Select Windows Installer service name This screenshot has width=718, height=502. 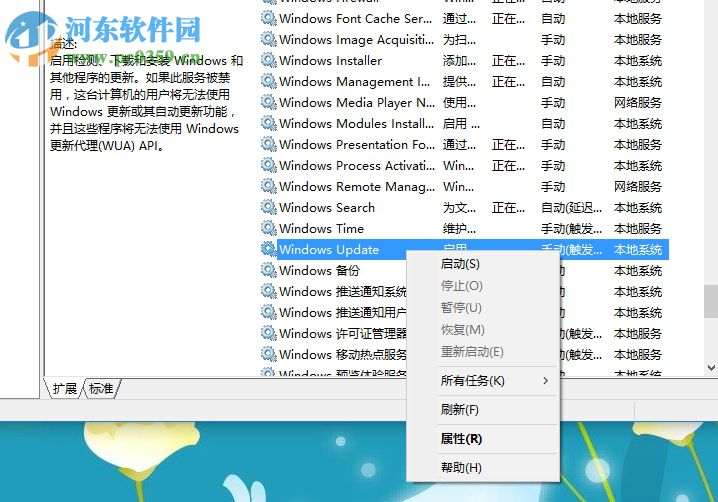click(330, 61)
